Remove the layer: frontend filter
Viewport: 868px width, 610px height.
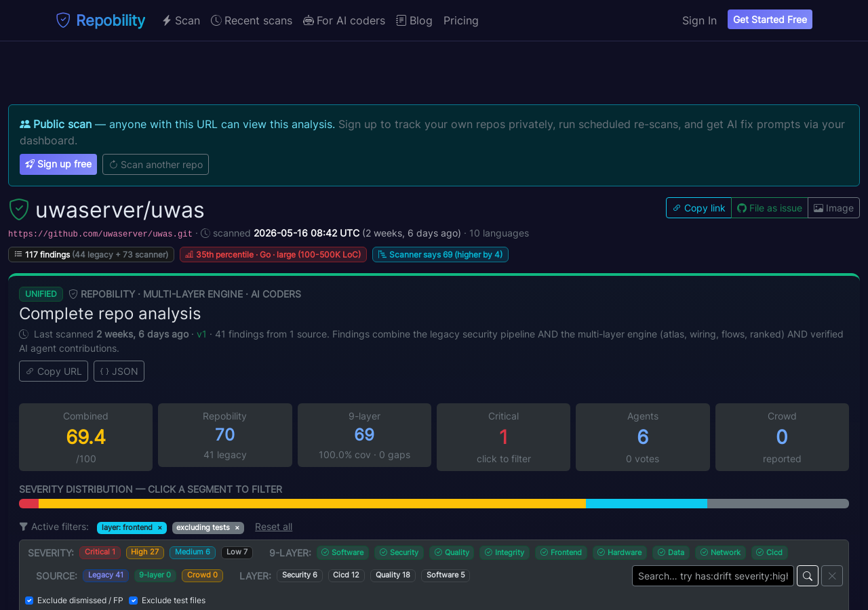tap(160, 527)
